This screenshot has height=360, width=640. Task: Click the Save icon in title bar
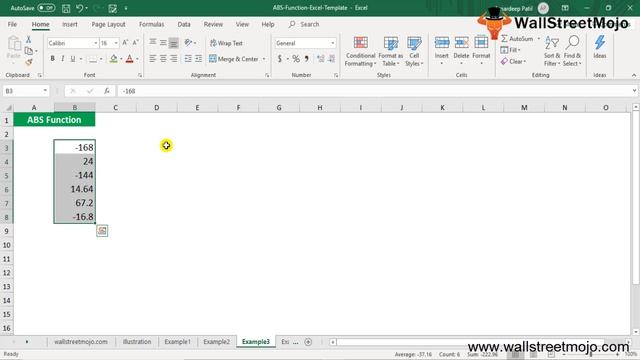[x=66, y=8]
